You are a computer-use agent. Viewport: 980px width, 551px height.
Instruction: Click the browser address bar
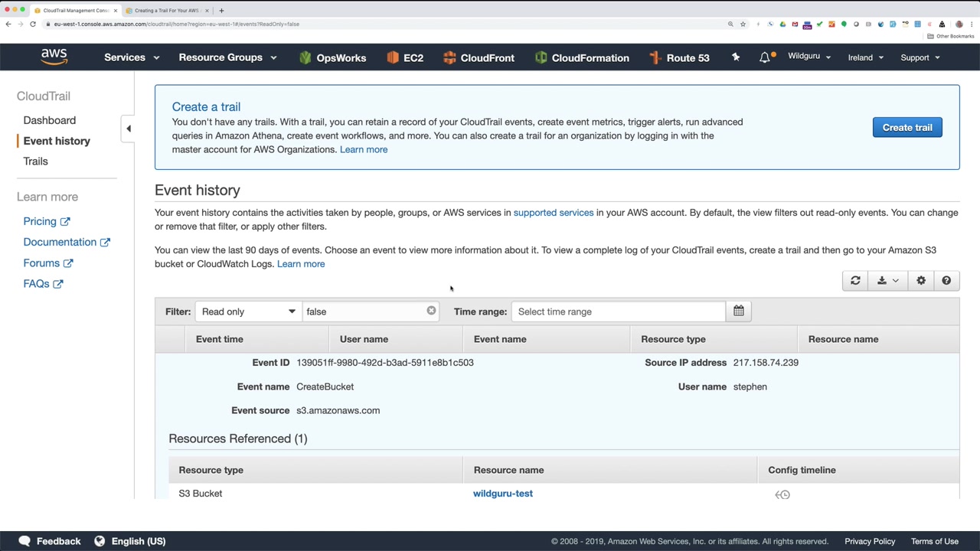point(383,24)
